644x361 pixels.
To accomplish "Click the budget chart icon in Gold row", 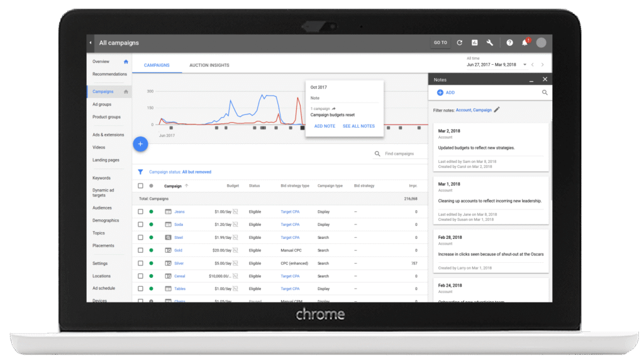I will click(x=235, y=250).
